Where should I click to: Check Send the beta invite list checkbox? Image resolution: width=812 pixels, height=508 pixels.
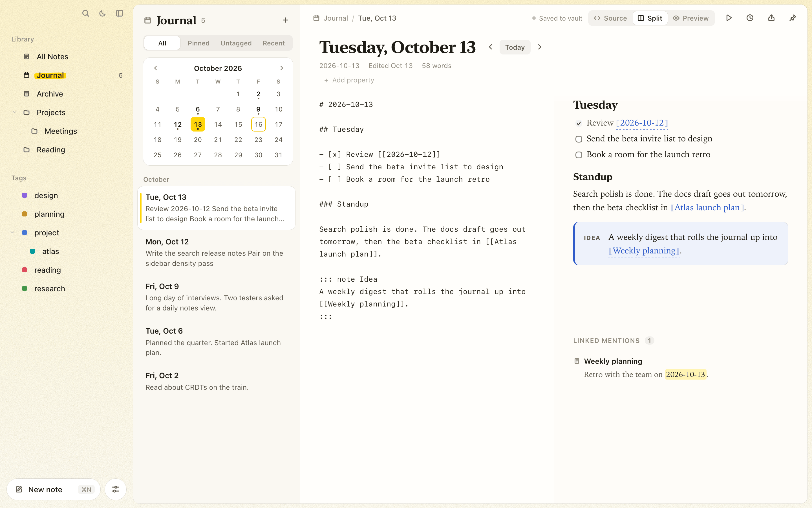pyautogui.click(x=579, y=139)
